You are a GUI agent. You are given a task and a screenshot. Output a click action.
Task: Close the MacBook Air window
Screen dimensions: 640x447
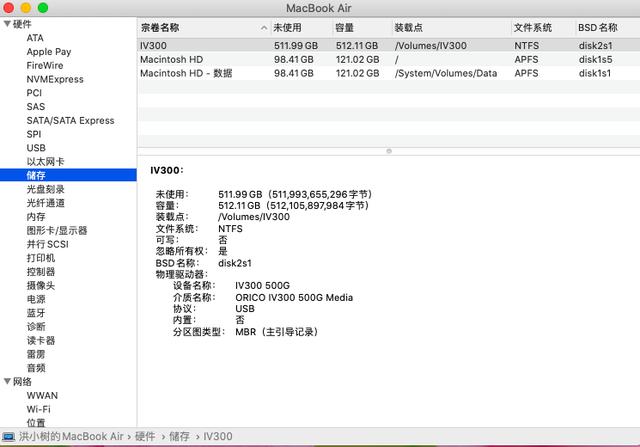pyautogui.click(x=9, y=8)
